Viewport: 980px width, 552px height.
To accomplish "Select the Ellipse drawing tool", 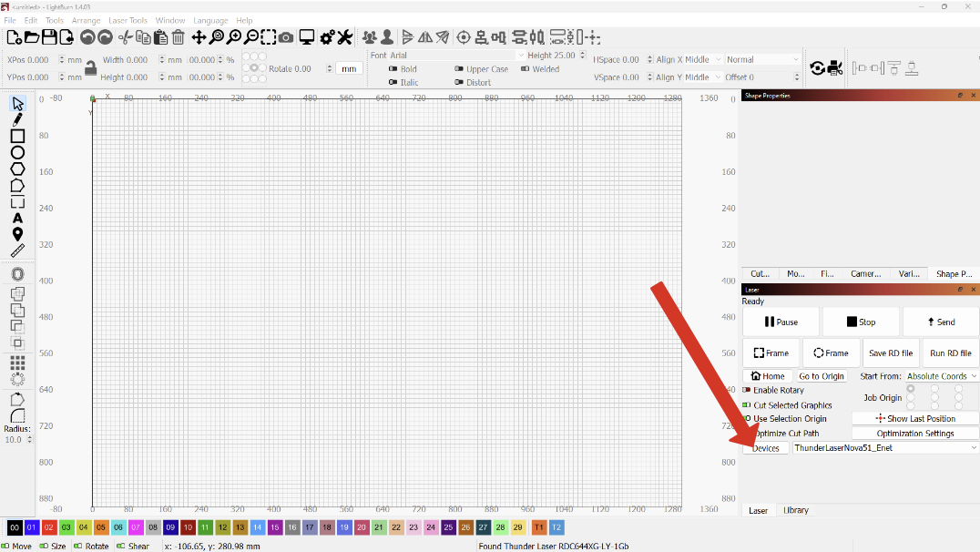I will [x=17, y=152].
